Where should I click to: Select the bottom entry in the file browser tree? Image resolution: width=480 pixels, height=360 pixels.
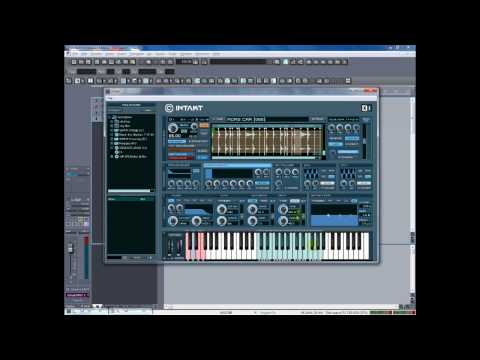click(x=131, y=156)
